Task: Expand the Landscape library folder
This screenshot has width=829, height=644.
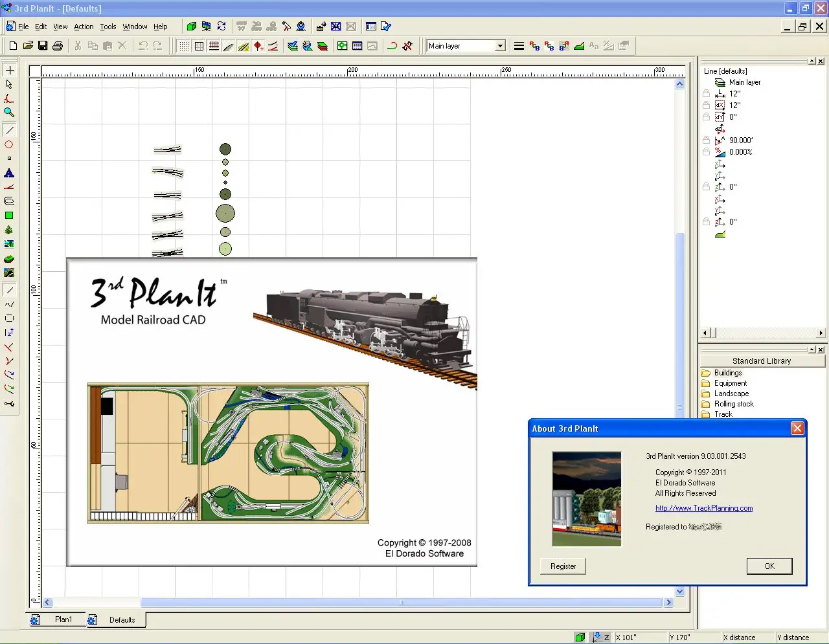Action: click(725, 394)
